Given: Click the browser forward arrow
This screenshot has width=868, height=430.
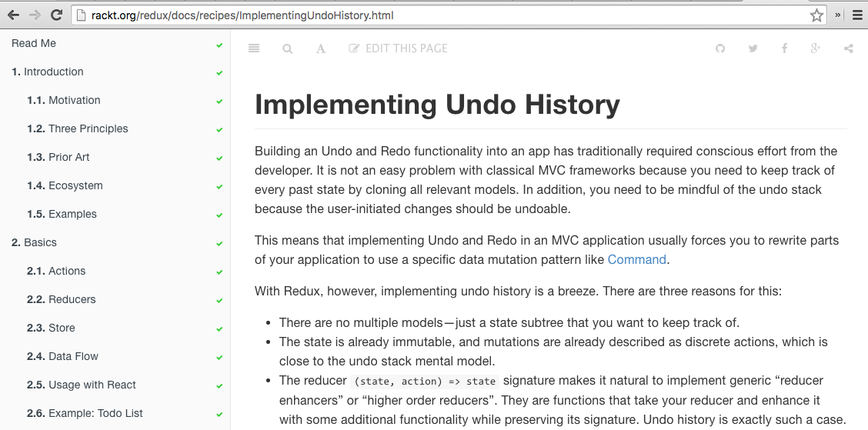Looking at the screenshot, I should (35, 15).
